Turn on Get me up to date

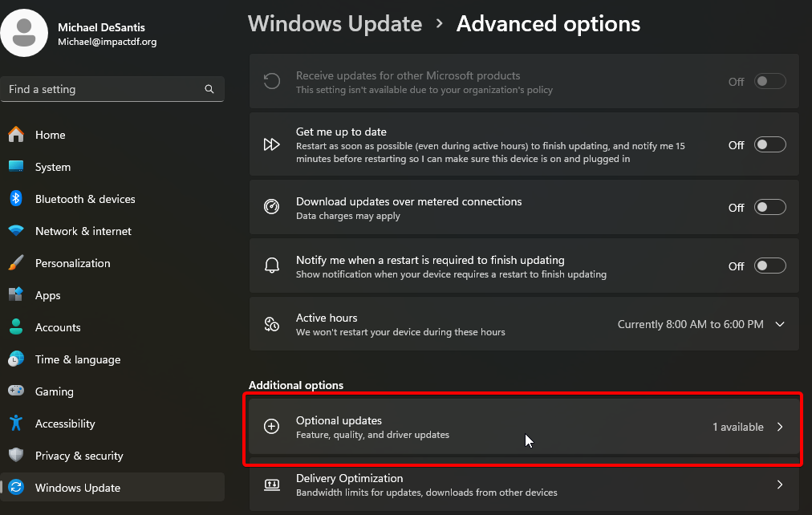769,144
